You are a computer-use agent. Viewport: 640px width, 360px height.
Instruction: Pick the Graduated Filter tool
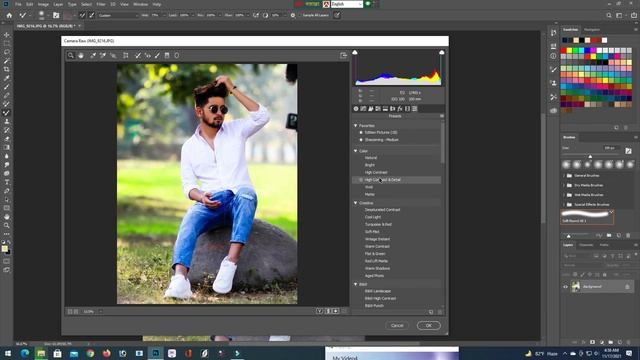coord(167,56)
